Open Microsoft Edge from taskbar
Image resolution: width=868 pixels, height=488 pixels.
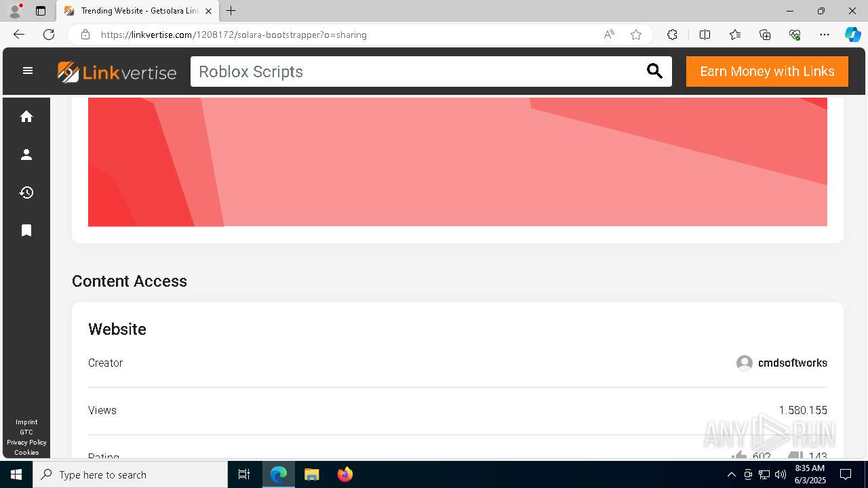click(279, 474)
